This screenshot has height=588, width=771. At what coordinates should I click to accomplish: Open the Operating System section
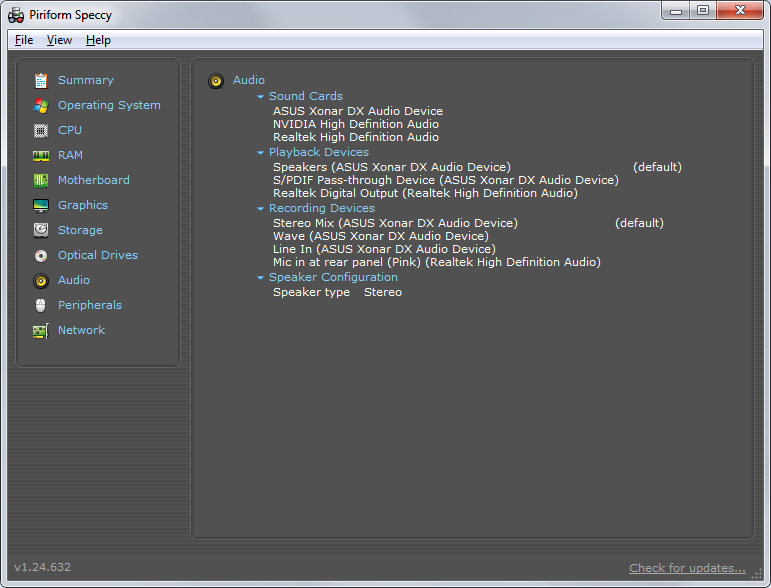[109, 105]
